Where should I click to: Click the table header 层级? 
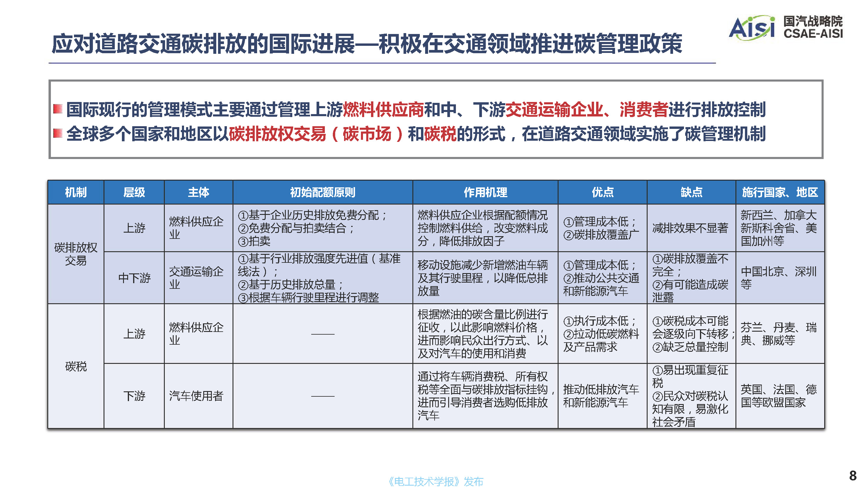pos(134,192)
